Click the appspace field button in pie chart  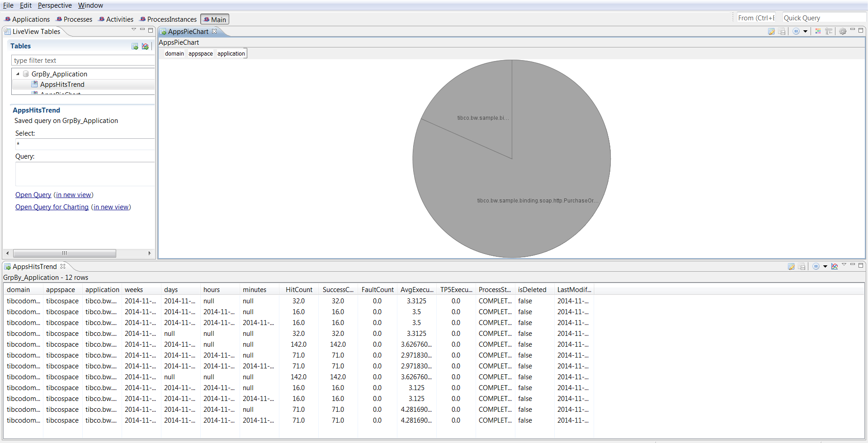tap(200, 53)
